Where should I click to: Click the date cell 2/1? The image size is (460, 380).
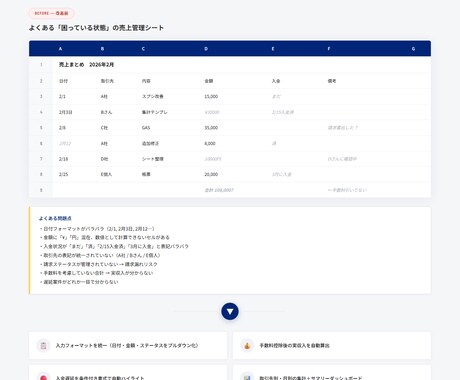pos(62,96)
